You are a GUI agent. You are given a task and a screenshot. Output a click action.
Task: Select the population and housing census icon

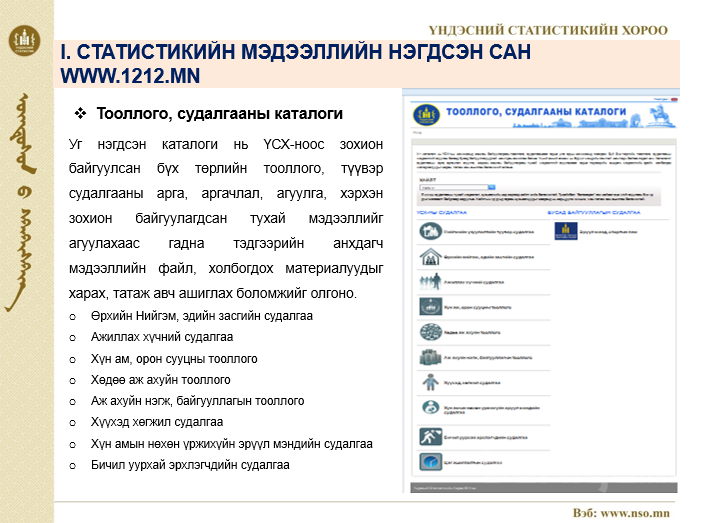(431, 308)
